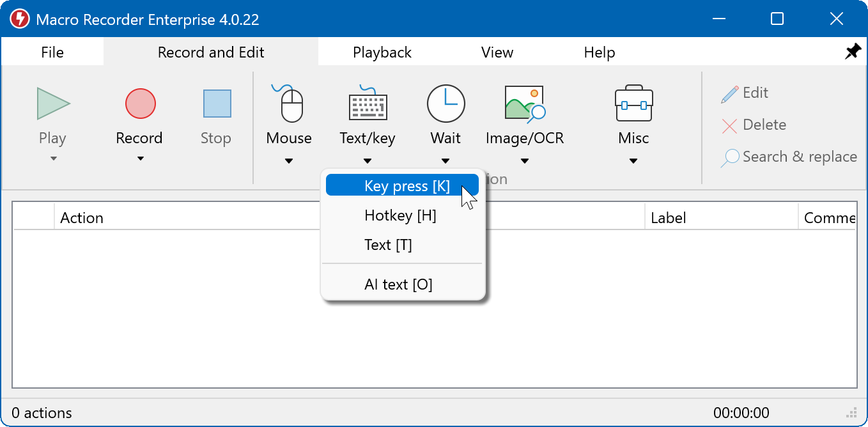Click the blue Stop square icon
This screenshot has height=427, width=868.
[217, 104]
